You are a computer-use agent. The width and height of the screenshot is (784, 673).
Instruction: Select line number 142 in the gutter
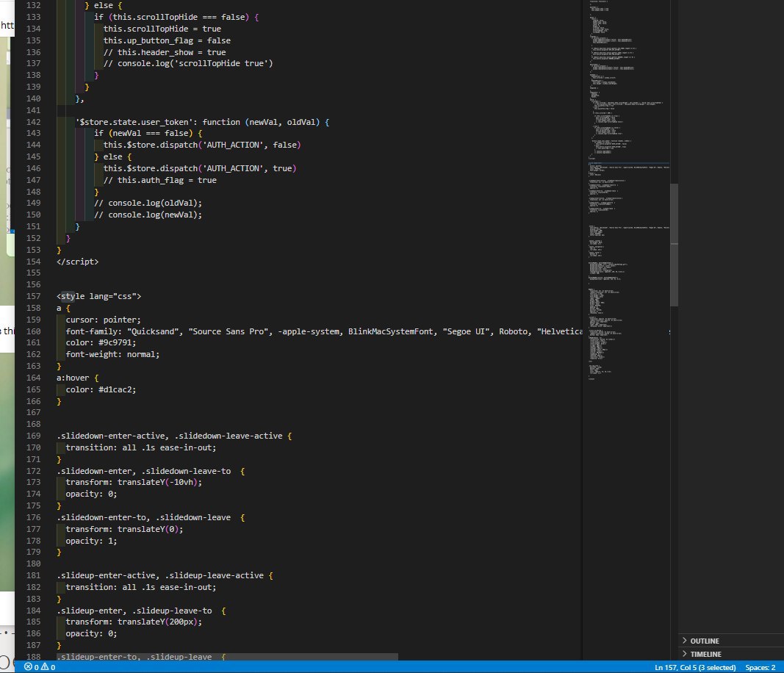point(34,122)
